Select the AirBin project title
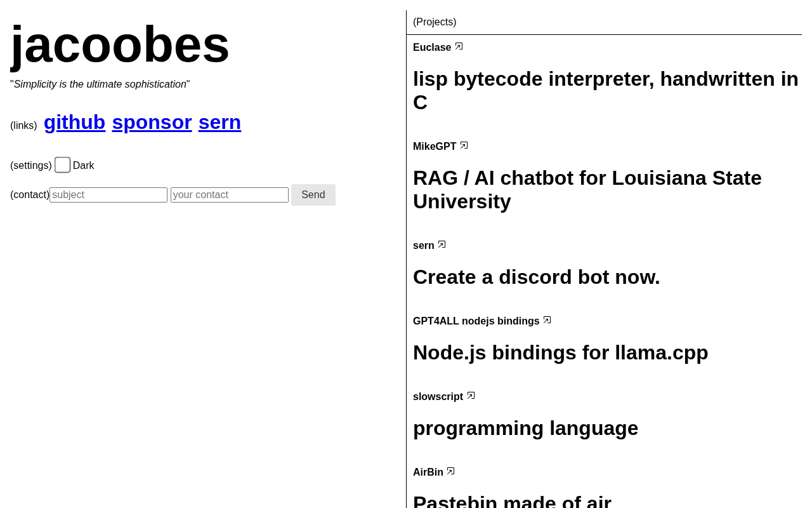This screenshot has width=812, height=508. click(428, 472)
